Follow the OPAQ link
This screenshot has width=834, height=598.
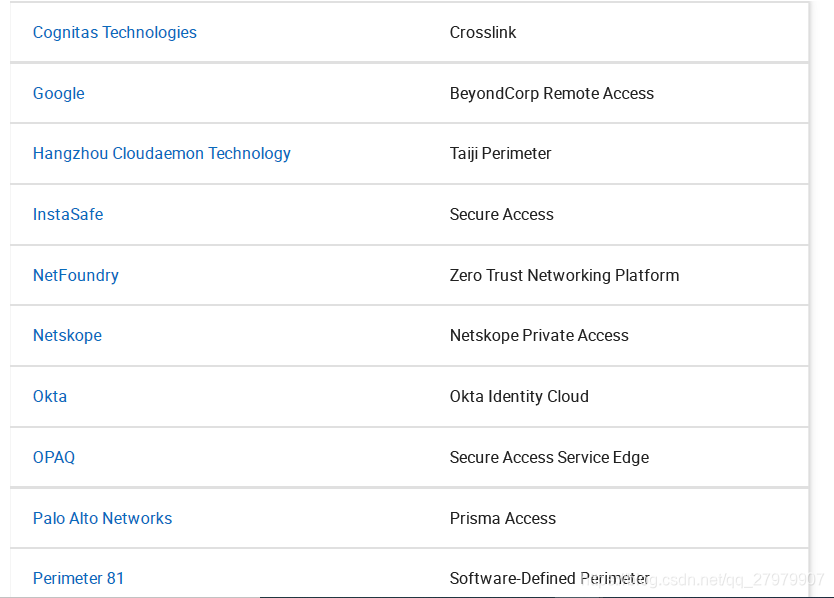(54, 457)
